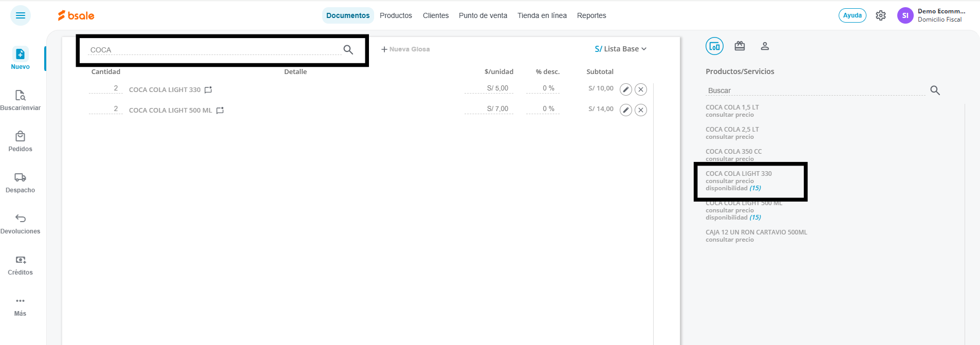980x345 pixels.
Task: Open Buscar/enviar in the sidebar
Action: pos(20,100)
